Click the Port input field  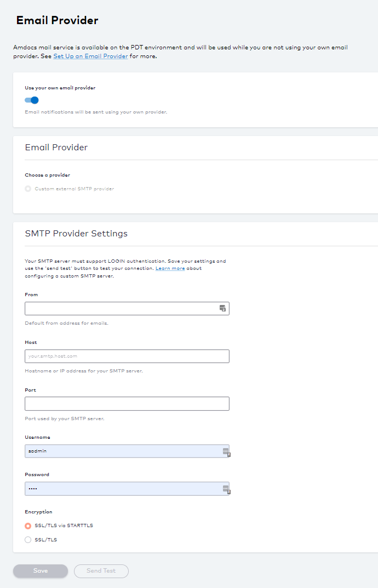(x=127, y=404)
